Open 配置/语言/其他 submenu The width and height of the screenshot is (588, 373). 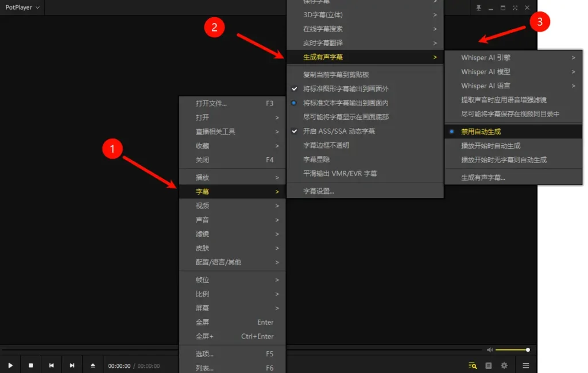(233, 262)
